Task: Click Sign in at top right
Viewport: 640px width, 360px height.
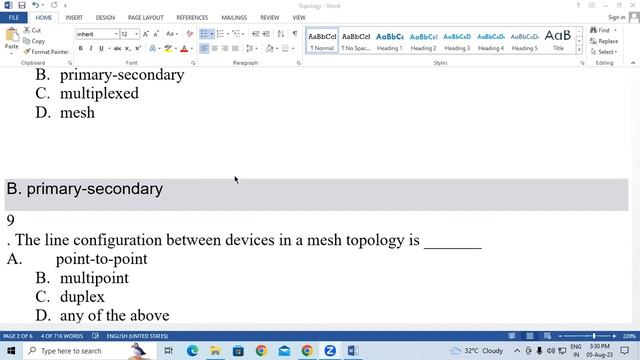Action: [x=616, y=17]
